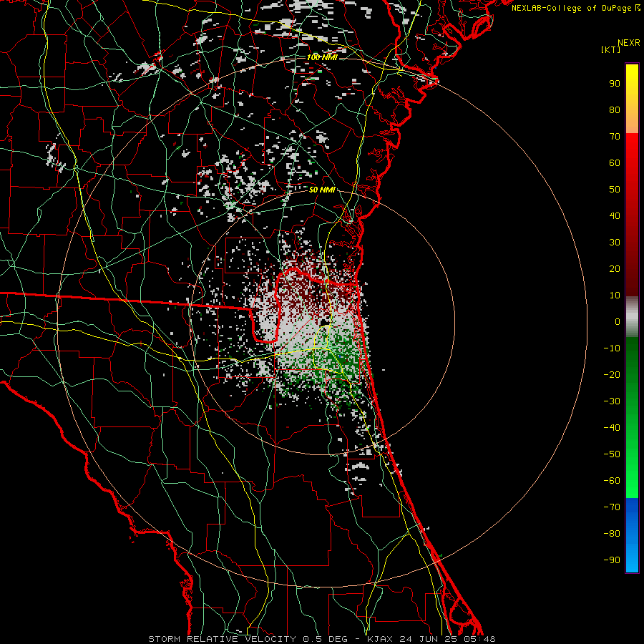Image resolution: width=644 pixels, height=644 pixels.
Task: Click the KJAX station identifier in the caption
Action: click(x=380, y=639)
